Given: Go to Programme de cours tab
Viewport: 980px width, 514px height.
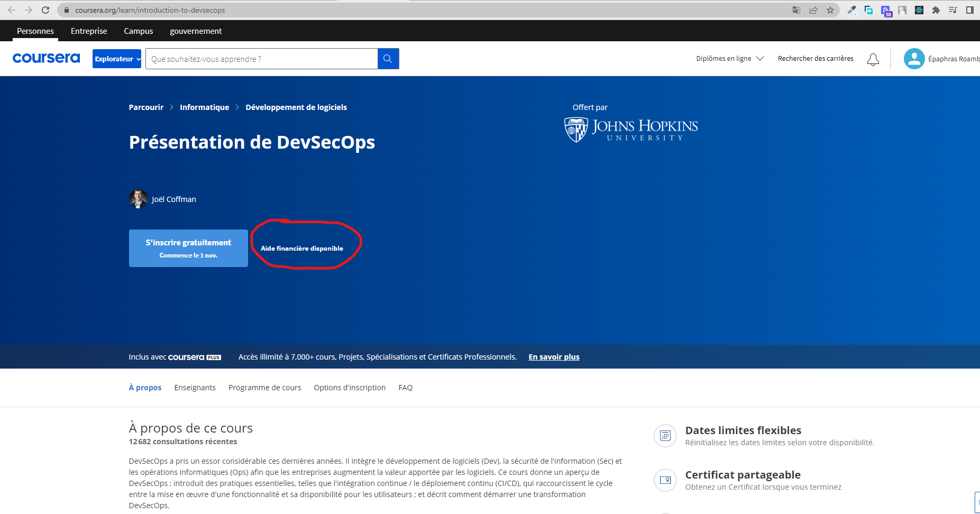Looking at the screenshot, I should pyautogui.click(x=265, y=388).
